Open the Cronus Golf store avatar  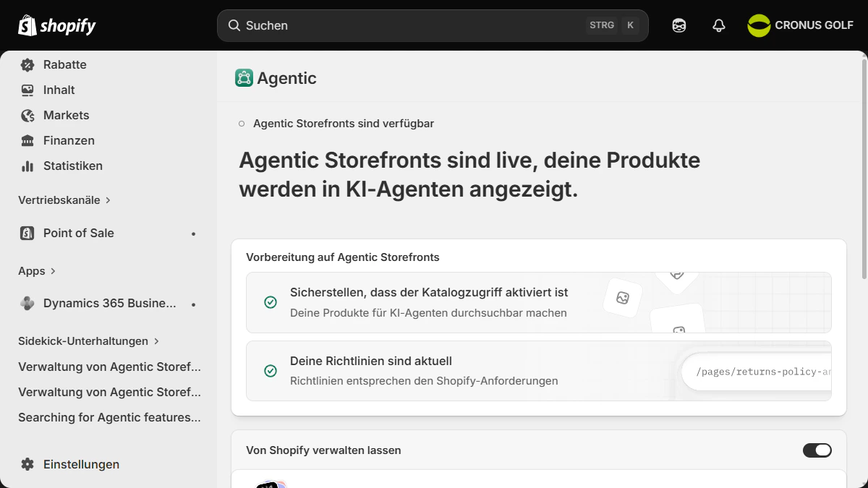click(759, 25)
